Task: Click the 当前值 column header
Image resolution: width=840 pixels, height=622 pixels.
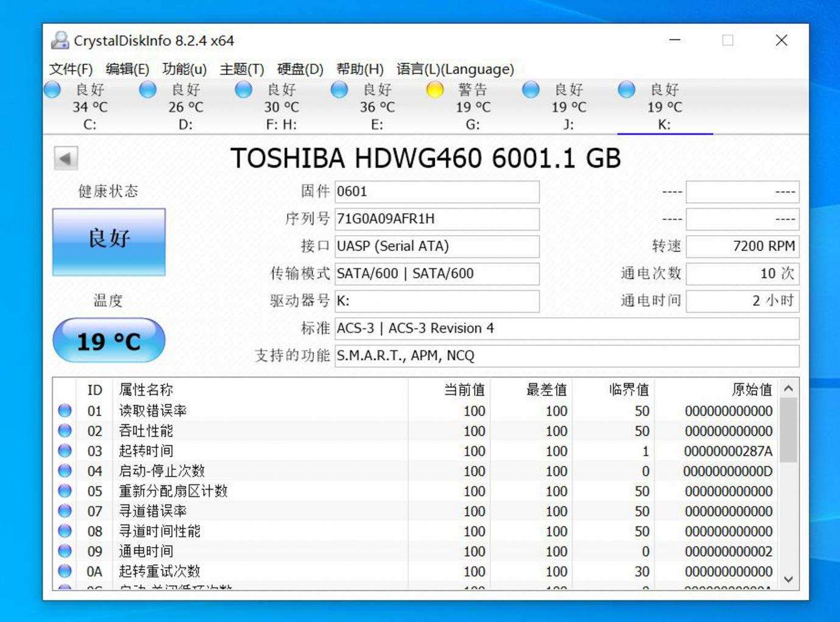Action: pos(465,390)
